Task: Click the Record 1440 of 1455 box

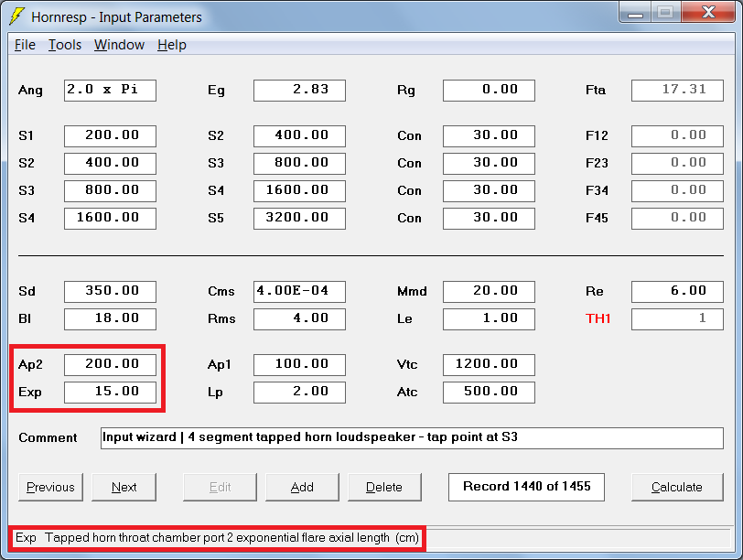Action: [526, 487]
